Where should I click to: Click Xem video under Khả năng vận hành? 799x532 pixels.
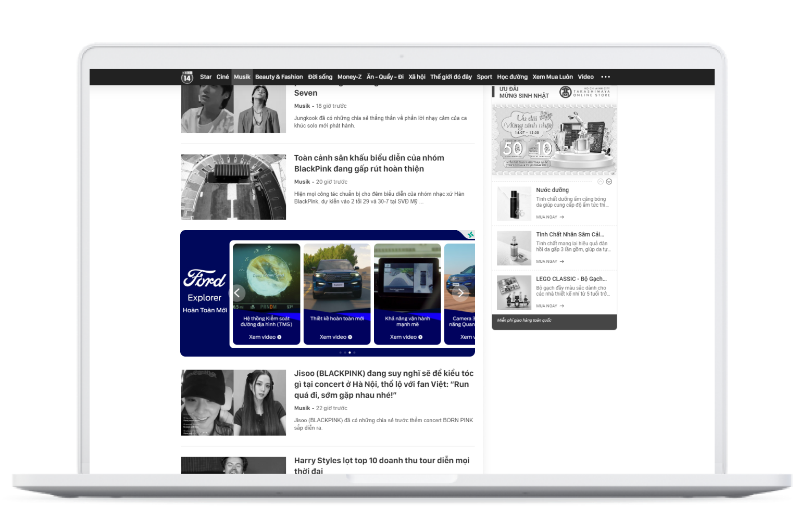click(406, 337)
